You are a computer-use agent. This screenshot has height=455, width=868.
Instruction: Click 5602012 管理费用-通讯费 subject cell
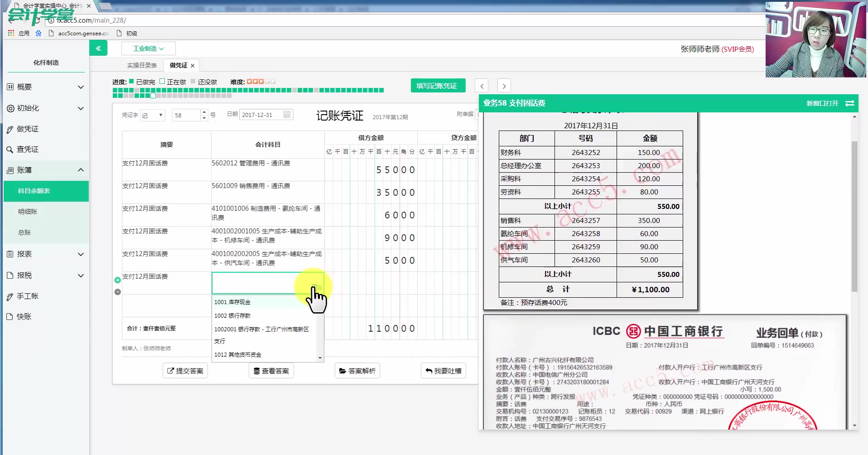coord(268,169)
